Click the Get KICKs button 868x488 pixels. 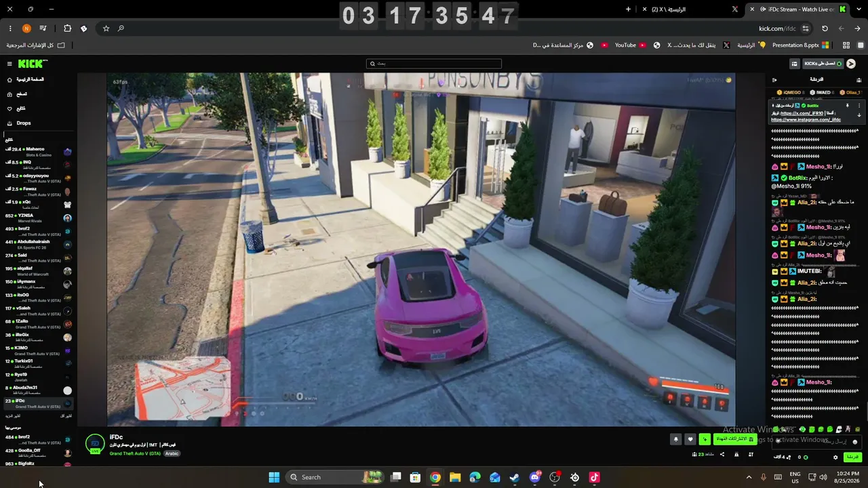[823, 64]
